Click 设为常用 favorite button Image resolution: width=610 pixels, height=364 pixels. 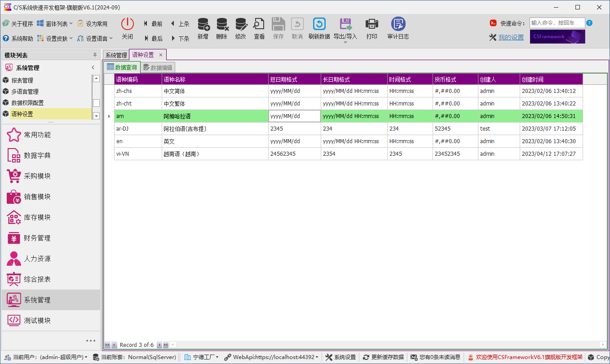93,24
